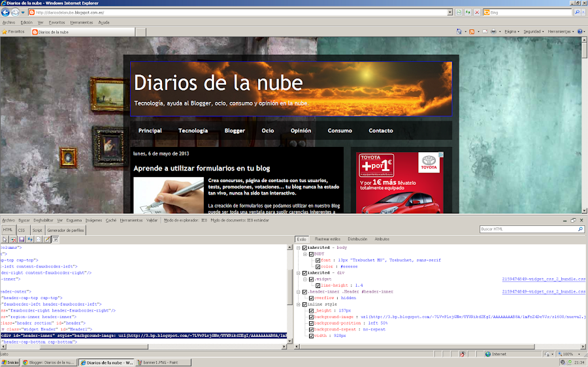The width and height of the screenshot is (588, 367).
Task: Collapse the BODY rule node
Action: tap(305, 254)
